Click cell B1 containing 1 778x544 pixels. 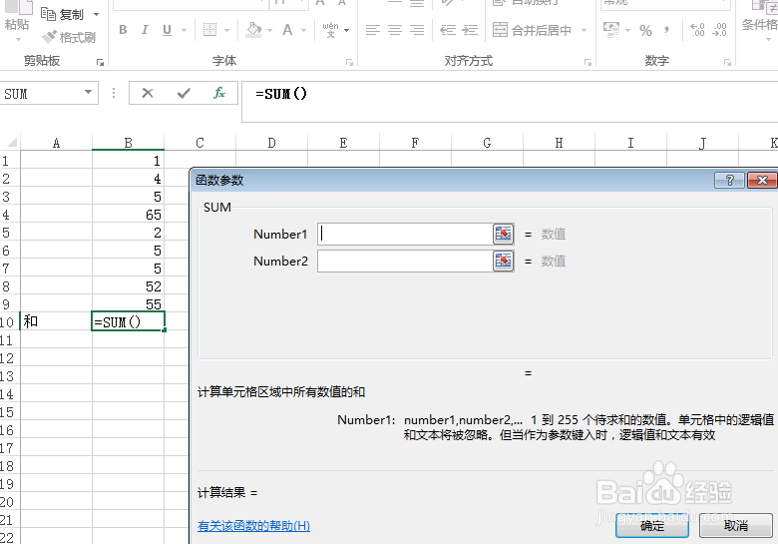pos(128,161)
